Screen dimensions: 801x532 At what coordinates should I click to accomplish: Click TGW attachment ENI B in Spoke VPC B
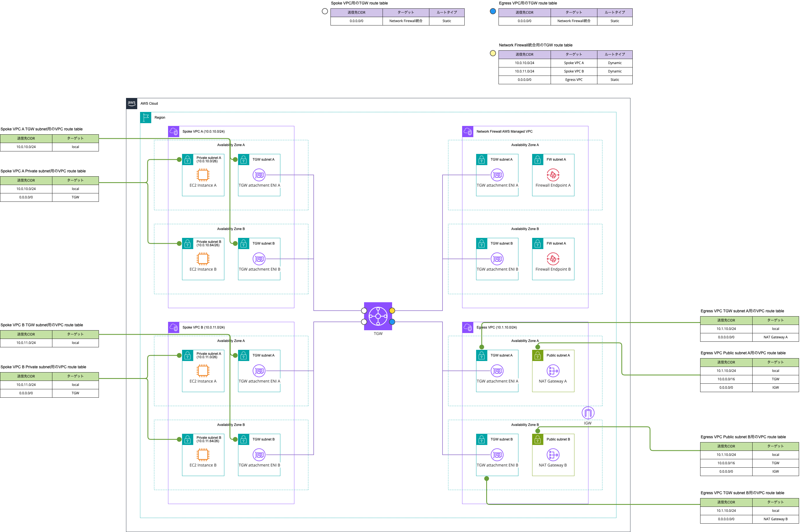(x=259, y=455)
